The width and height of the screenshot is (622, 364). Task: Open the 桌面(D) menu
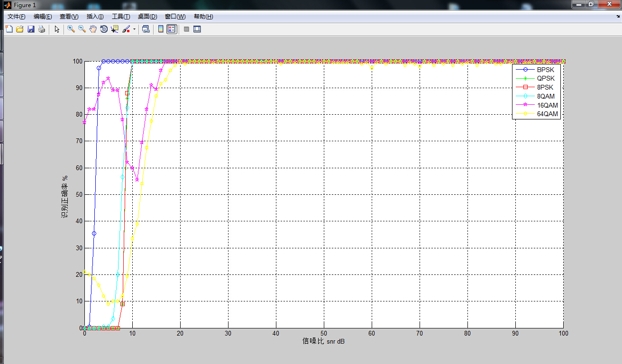point(147,17)
